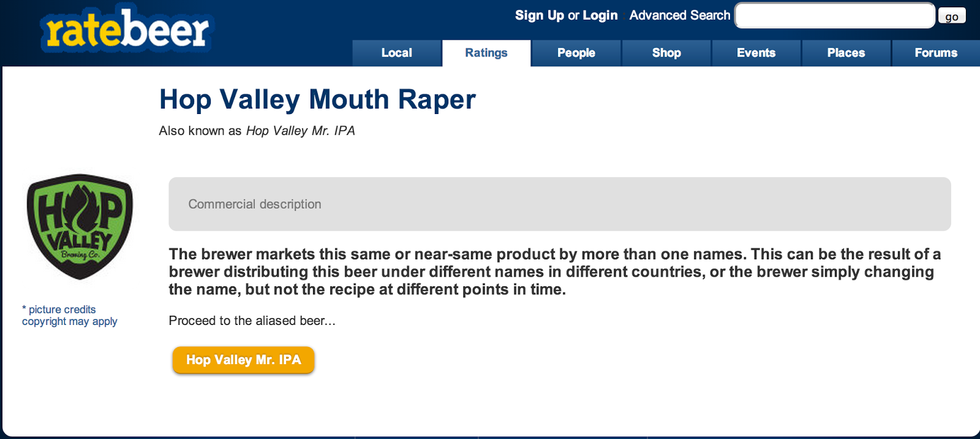Click the copyright may apply text

click(69, 321)
